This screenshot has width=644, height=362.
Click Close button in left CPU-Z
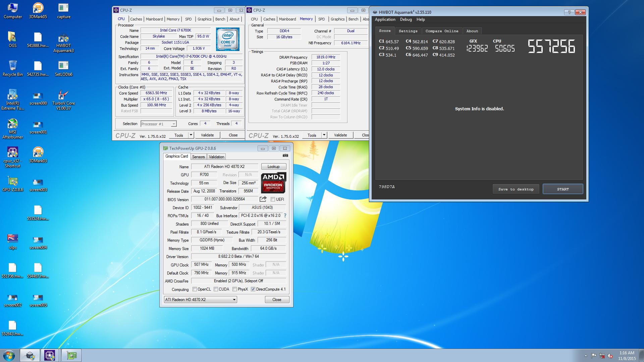(x=233, y=135)
